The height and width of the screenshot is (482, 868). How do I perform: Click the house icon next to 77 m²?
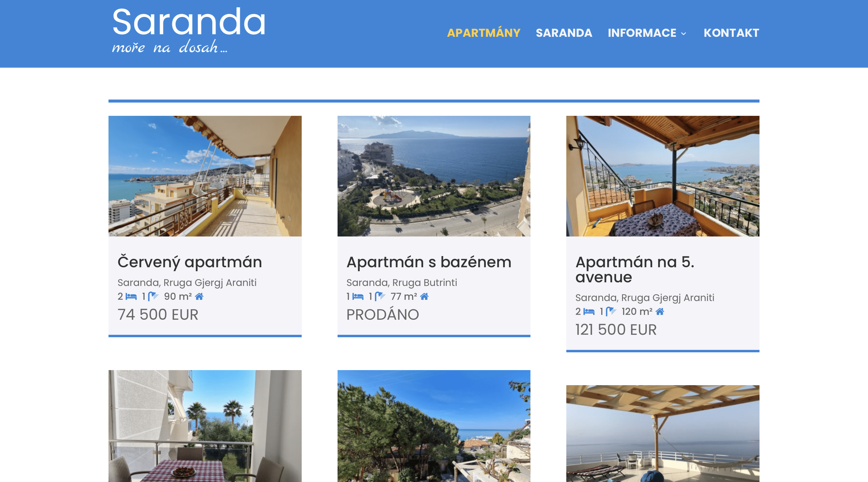coord(424,296)
